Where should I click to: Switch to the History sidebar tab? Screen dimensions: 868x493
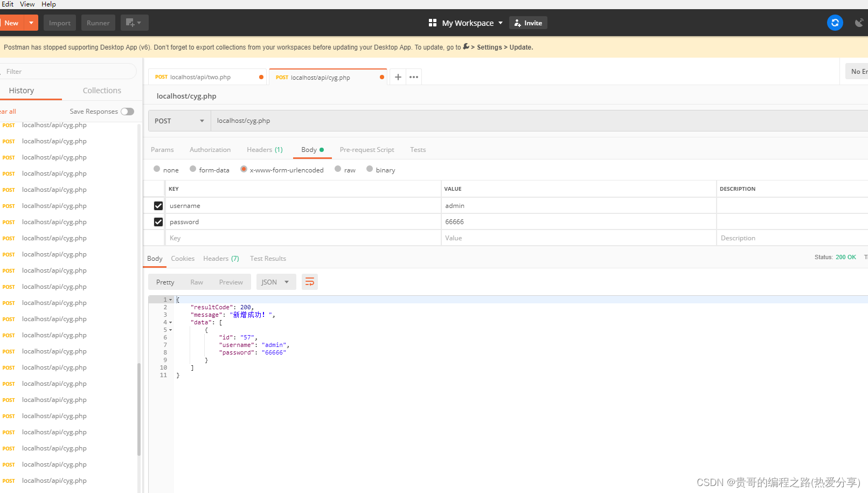point(22,91)
